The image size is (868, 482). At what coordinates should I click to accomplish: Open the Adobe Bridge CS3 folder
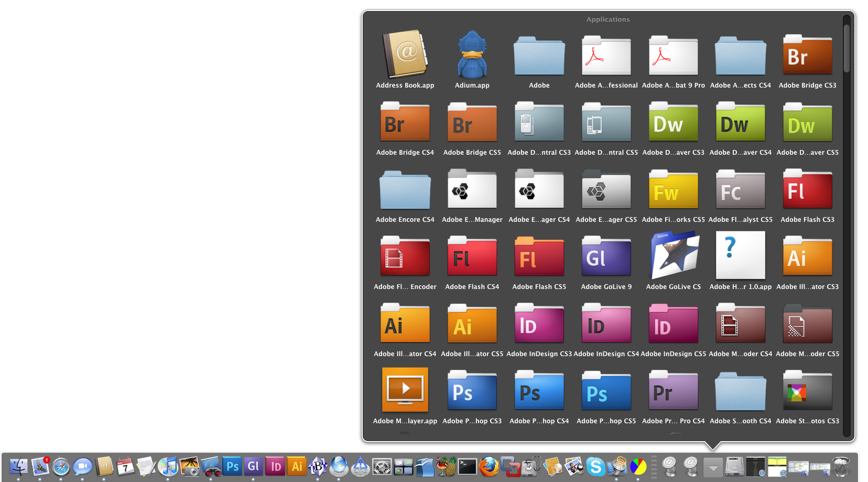click(x=807, y=55)
